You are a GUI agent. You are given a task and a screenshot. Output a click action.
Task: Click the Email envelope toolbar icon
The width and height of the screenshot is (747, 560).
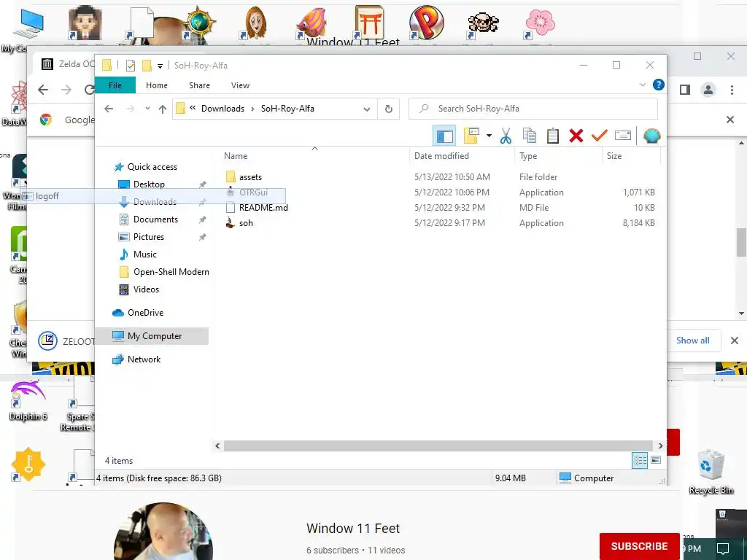[x=623, y=136]
